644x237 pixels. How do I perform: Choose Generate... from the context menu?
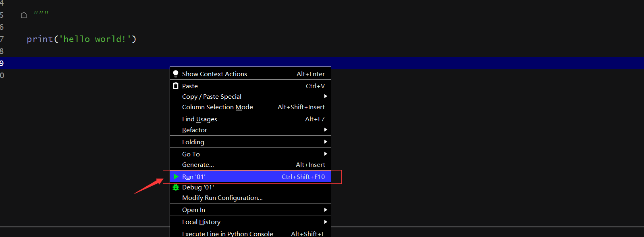(250, 164)
